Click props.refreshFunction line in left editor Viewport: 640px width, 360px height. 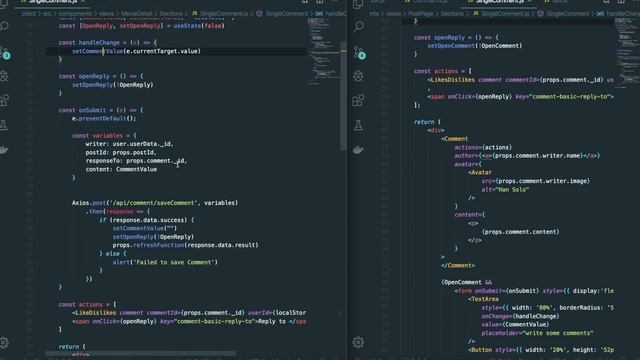185,245
